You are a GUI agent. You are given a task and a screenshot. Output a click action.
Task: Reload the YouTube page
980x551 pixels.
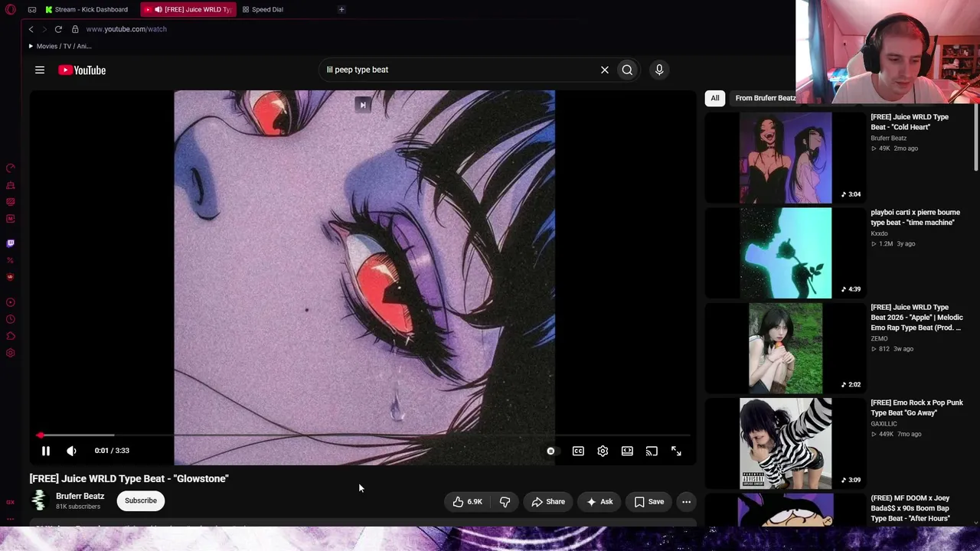[x=58, y=29]
